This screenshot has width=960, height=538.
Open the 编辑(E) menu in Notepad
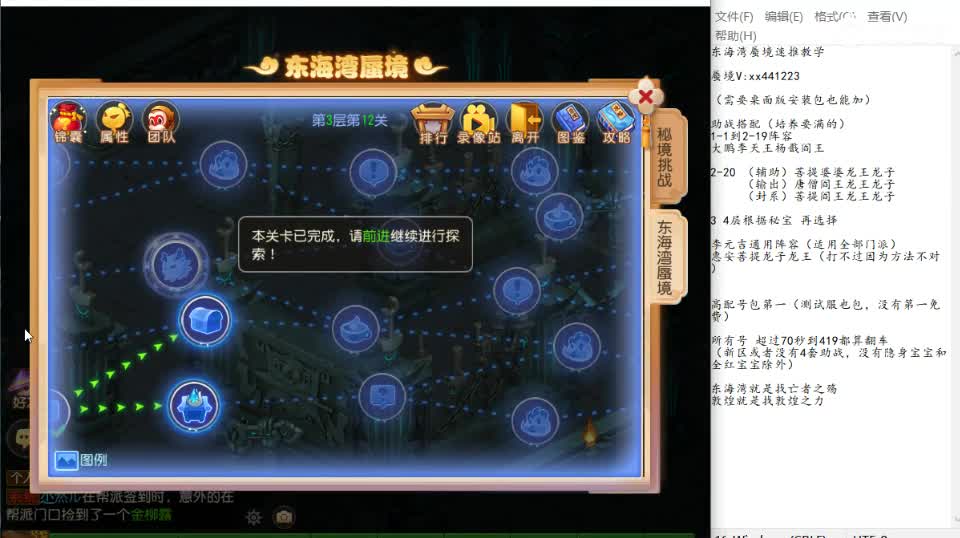point(784,17)
